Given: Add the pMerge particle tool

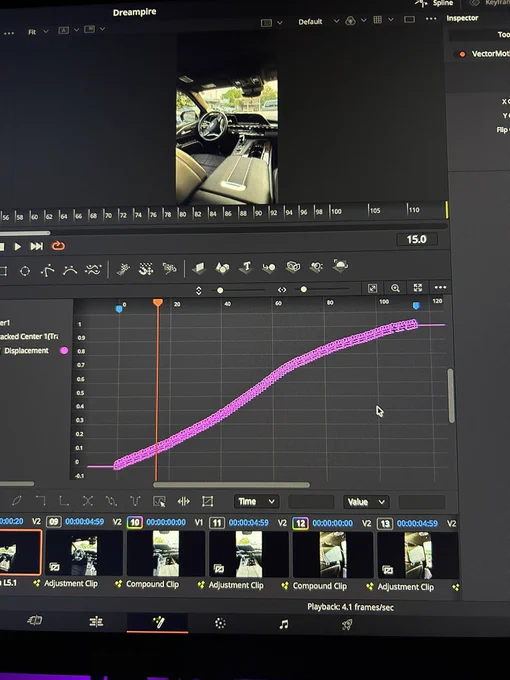Looking at the screenshot, I should [146, 269].
